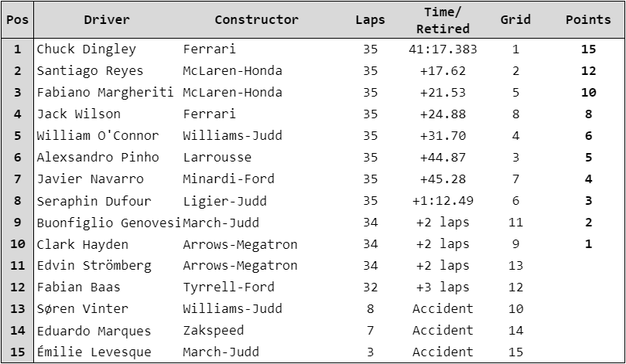Click Eduardo Marques' Zakspeed constructor

(213, 331)
